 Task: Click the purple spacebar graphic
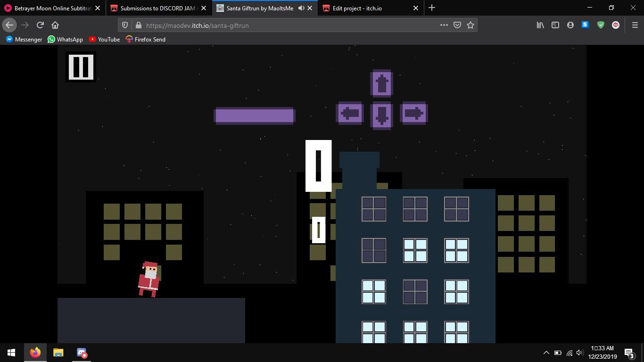click(x=255, y=115)
